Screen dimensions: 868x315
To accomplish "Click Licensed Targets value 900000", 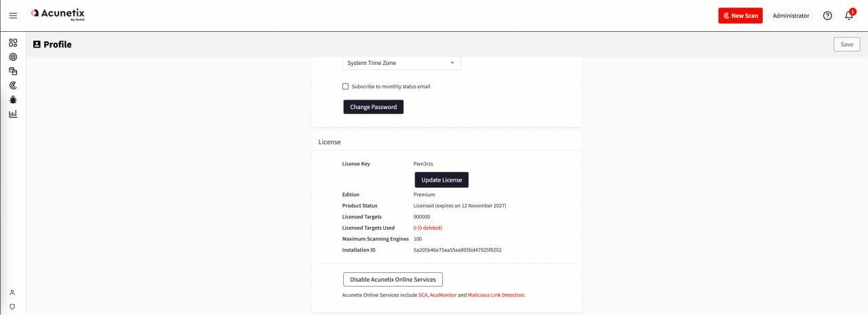I will [x=422, y=217].
